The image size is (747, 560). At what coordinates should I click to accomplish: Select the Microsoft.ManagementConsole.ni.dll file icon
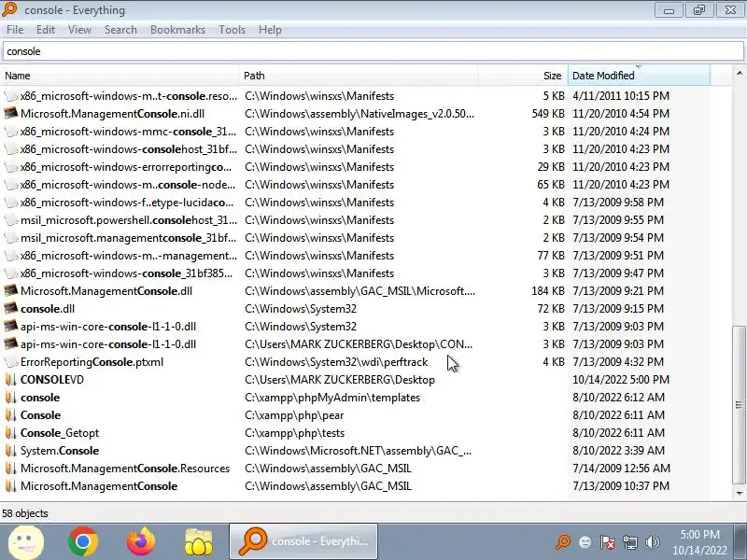[11, 114]
